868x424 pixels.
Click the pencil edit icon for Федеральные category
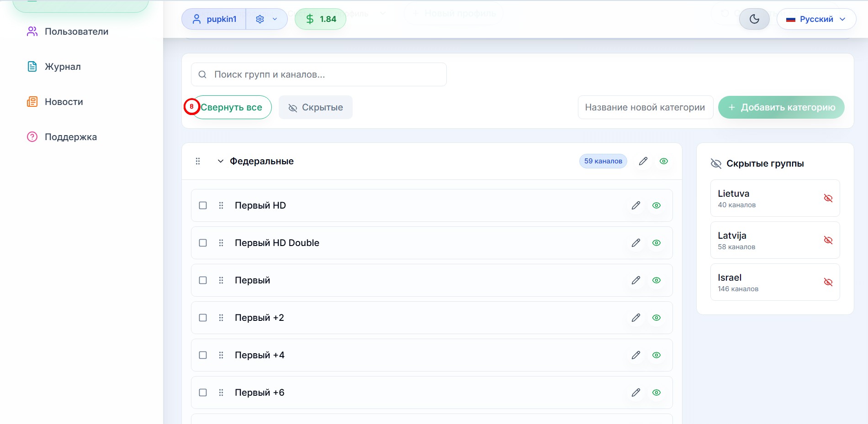(643, 161)
